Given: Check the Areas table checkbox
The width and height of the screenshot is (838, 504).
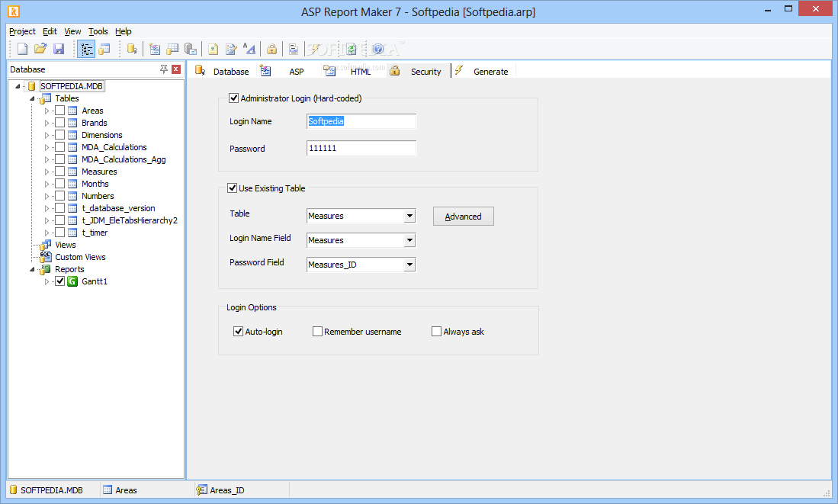Looking at the screenshot, I should click(x=59, y=110).
